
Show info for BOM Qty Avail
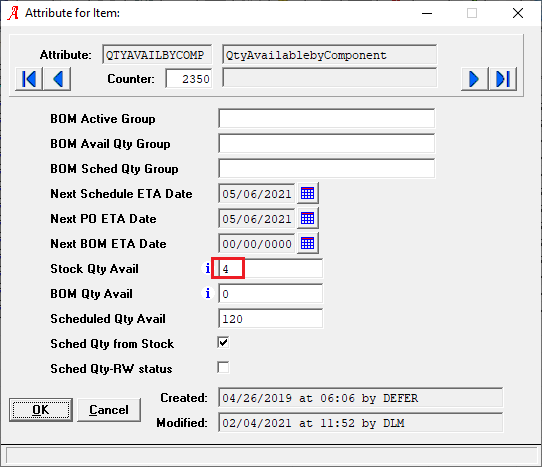(x=207, y=293)
